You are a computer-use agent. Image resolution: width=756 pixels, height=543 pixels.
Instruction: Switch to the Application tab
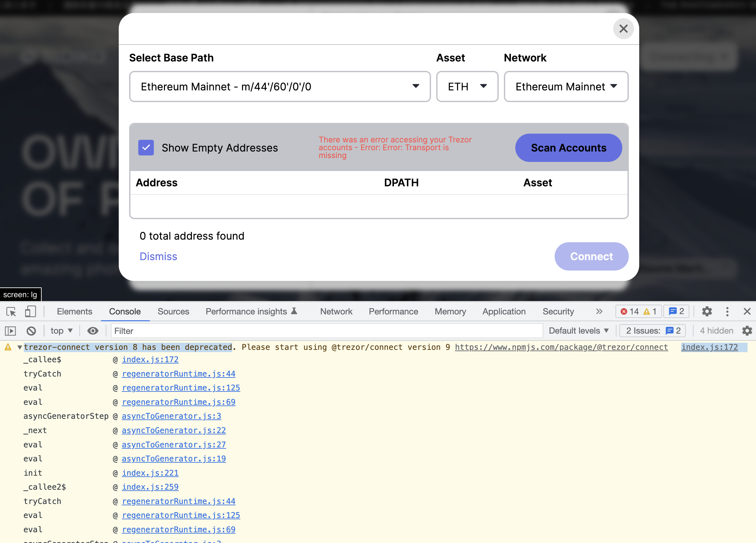click(504, 311)
